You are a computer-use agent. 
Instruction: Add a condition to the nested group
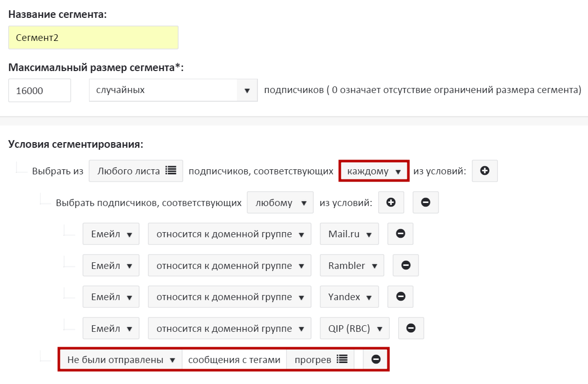point(391,202)
